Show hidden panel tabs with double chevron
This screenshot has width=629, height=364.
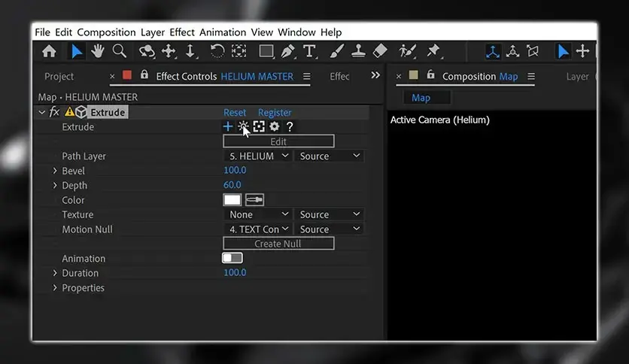click(375, 75)
